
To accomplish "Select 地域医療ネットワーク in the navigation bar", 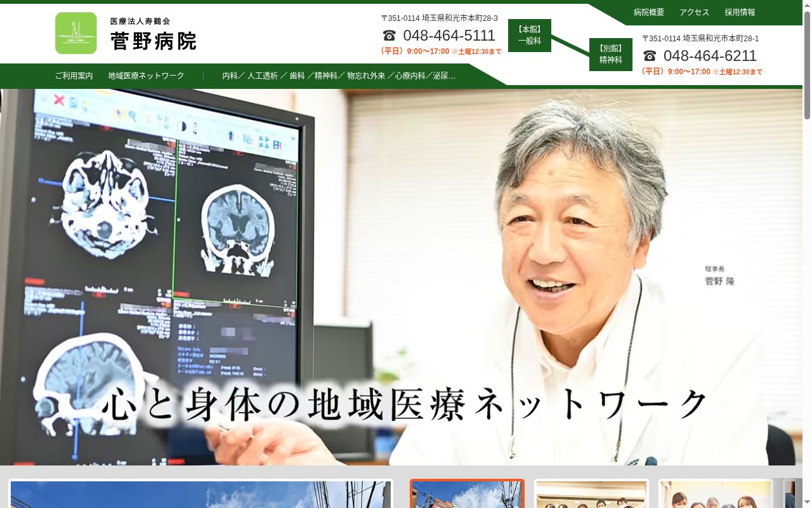I will point(146,76).
